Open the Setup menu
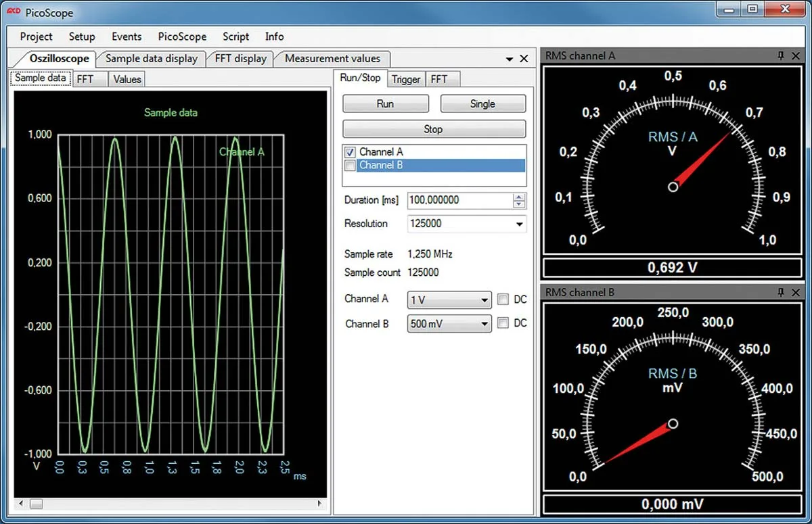This screenshot has width=812, height=524. (x=82, y=37)
